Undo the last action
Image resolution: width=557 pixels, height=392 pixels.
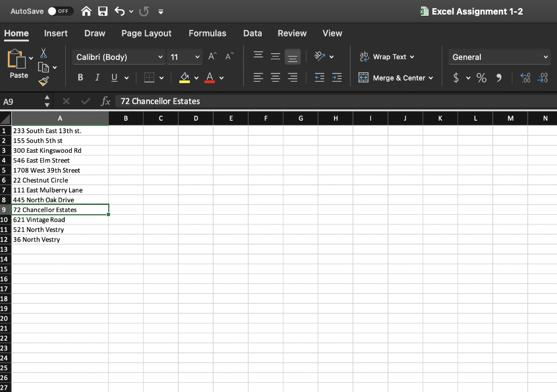pyautogui.click(x=119, y=11)
